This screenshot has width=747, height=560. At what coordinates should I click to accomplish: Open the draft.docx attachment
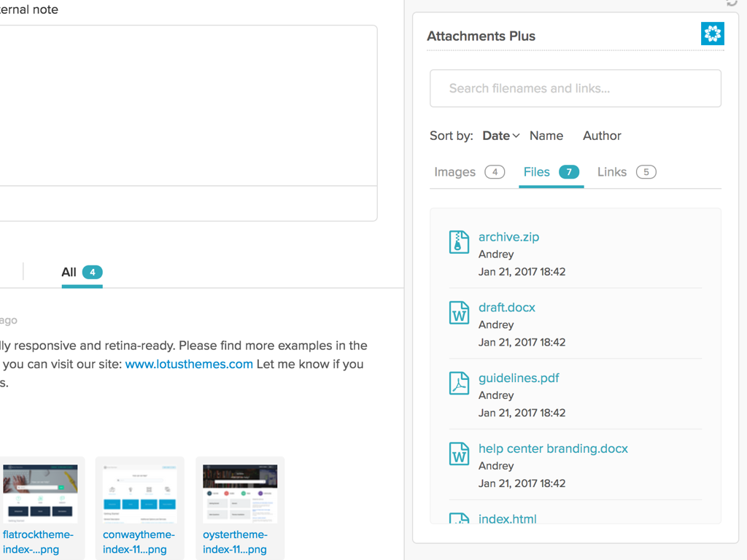pos(506,307)
